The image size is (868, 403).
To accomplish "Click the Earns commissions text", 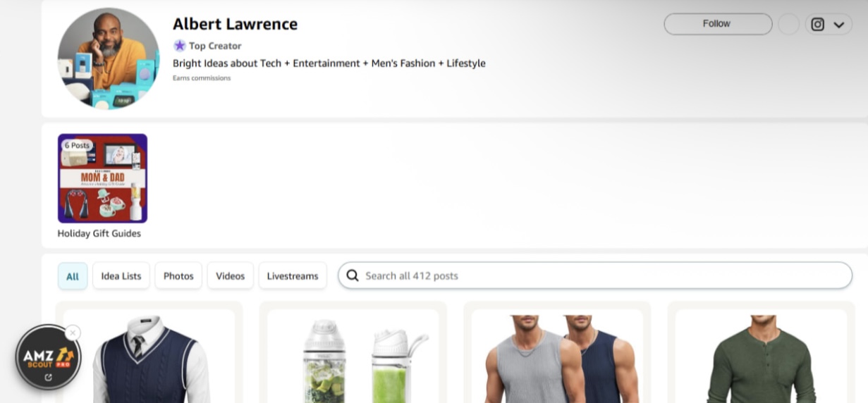I will click(x=202, y=78).
